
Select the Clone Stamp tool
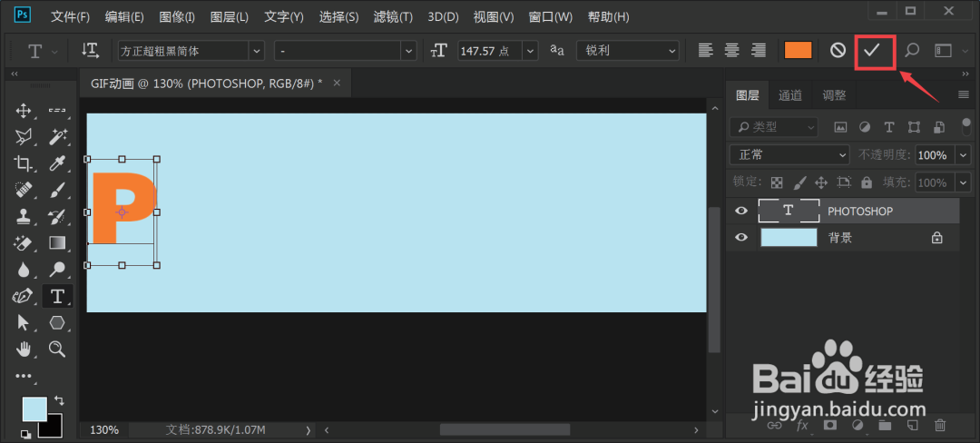pyautogui.click(x=23, y=216)
